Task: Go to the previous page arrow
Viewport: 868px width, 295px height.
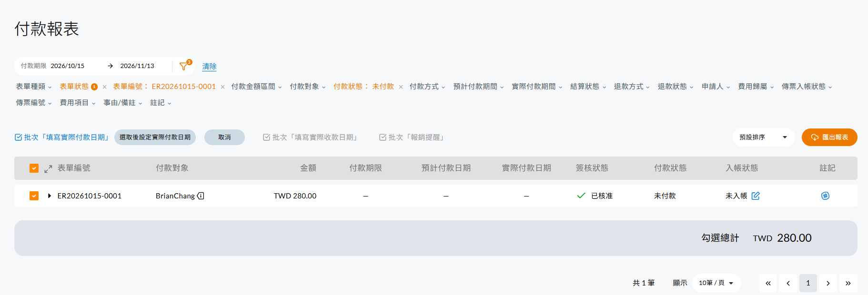Action: (x=788, y=283)
